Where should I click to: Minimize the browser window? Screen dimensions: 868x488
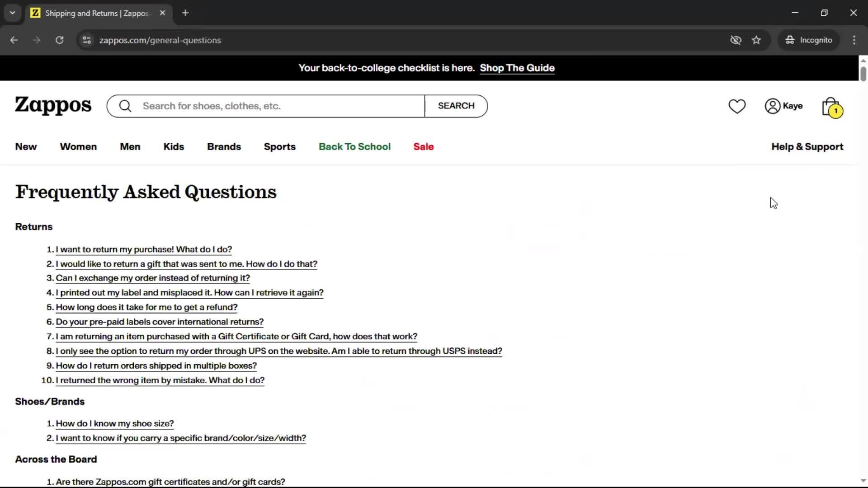[795, 13]
